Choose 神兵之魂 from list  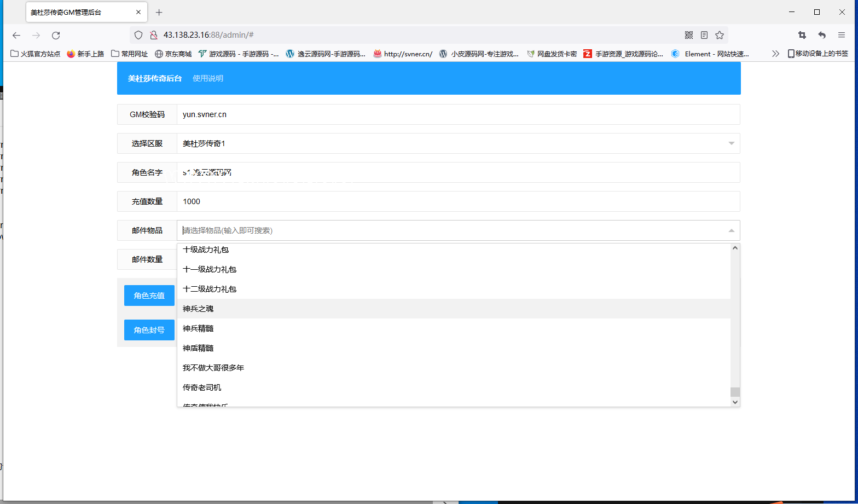click(454, 309)
